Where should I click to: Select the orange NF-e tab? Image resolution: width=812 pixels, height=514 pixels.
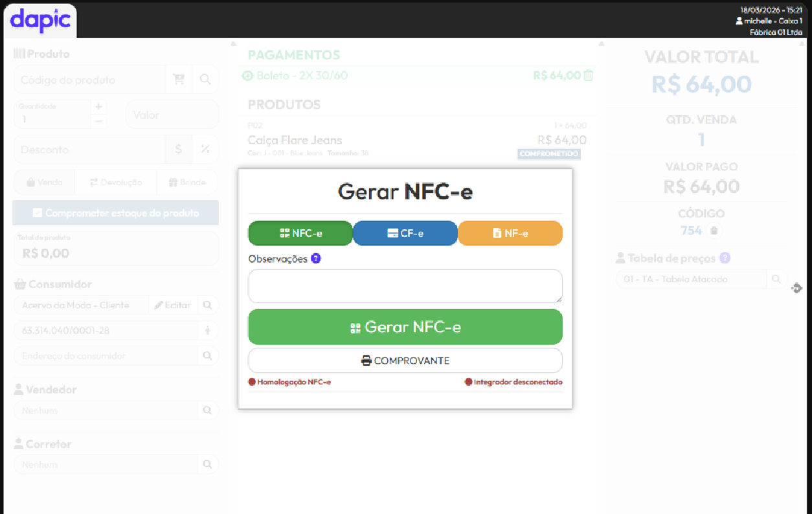click(x=510, y=233)
